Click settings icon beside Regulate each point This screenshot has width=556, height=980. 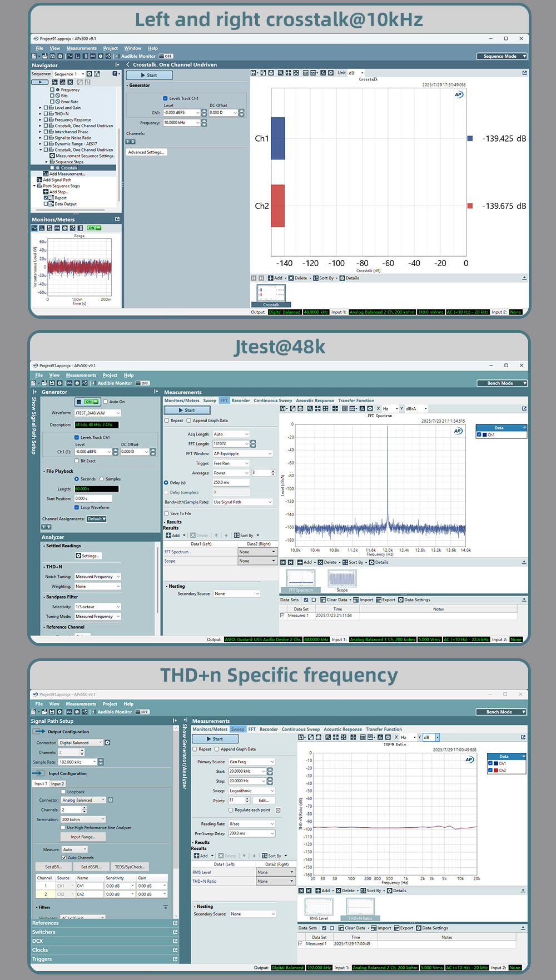pyautogui.click(x=278, y=810)
